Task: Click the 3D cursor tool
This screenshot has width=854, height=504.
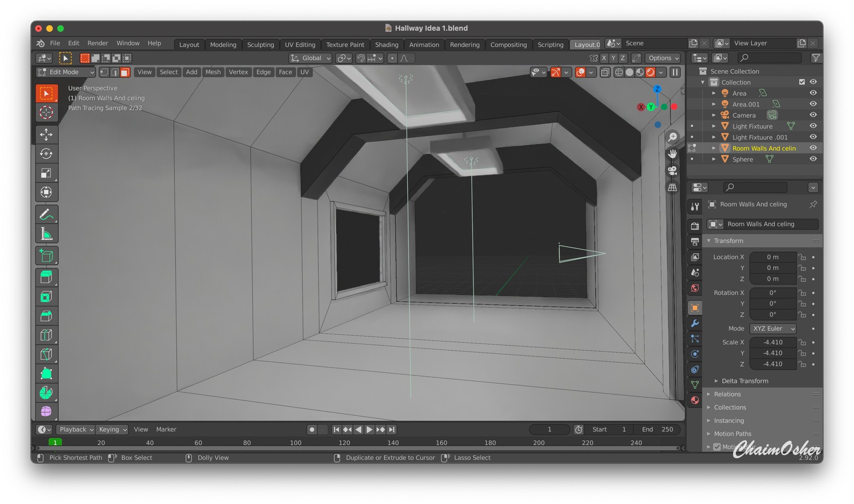Action: coord(46,113)
